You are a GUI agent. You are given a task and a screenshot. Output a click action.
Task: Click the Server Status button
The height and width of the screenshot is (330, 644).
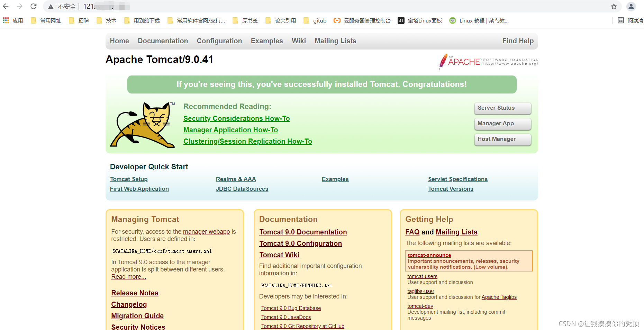pyautogui.click(x=502, y=108)
